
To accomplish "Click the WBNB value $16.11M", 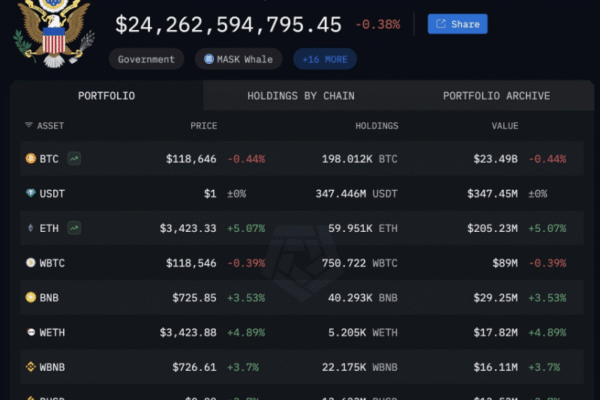I will [x=496, y=367].
